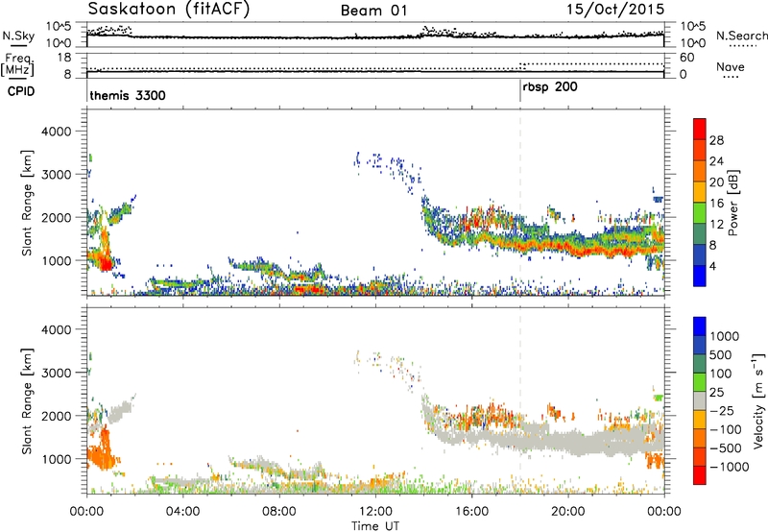The image size is (768, 532).
Task: Click the 'Nave' legend label
Action: pyautogui.click(x=730, y=67)
